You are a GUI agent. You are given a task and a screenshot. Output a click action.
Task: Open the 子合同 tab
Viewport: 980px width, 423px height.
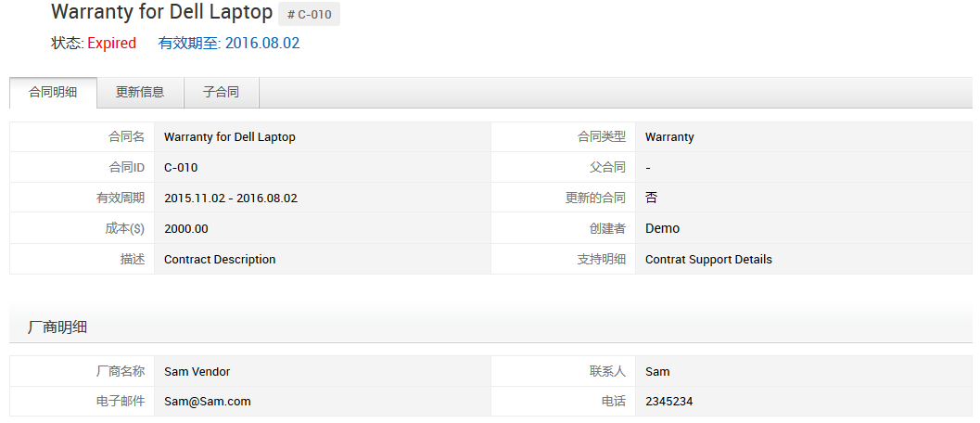221,93
